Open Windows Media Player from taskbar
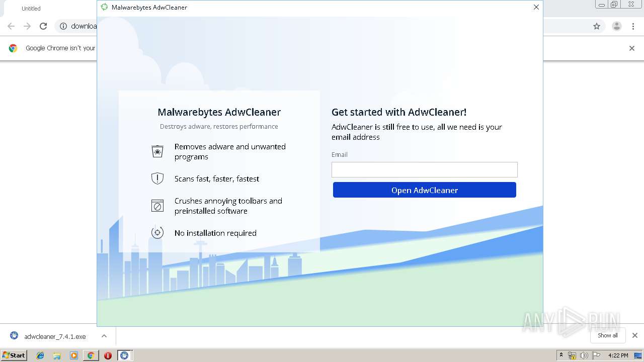The height and width of the screenshot is (362, 644). (x=74, y=355)
